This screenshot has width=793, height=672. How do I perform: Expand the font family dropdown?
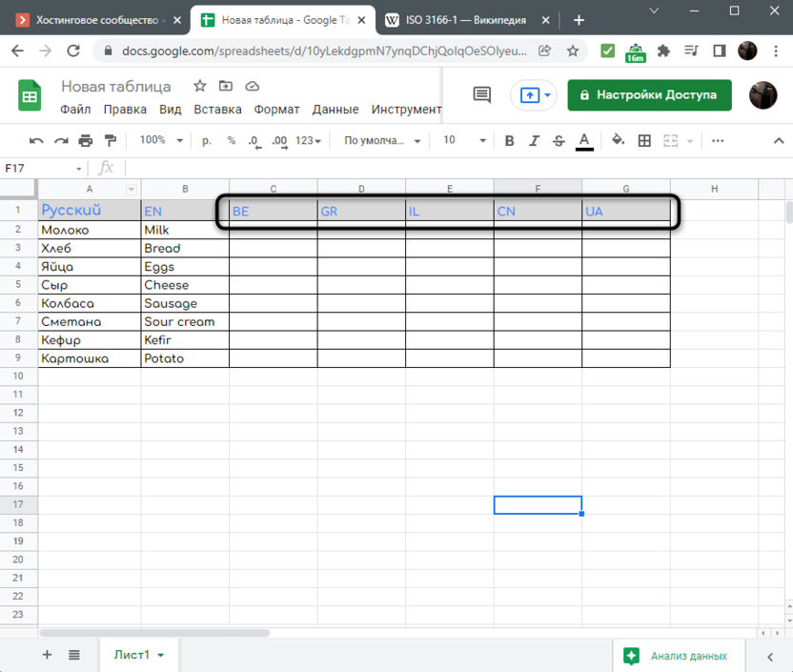click(x=382, y=141)
